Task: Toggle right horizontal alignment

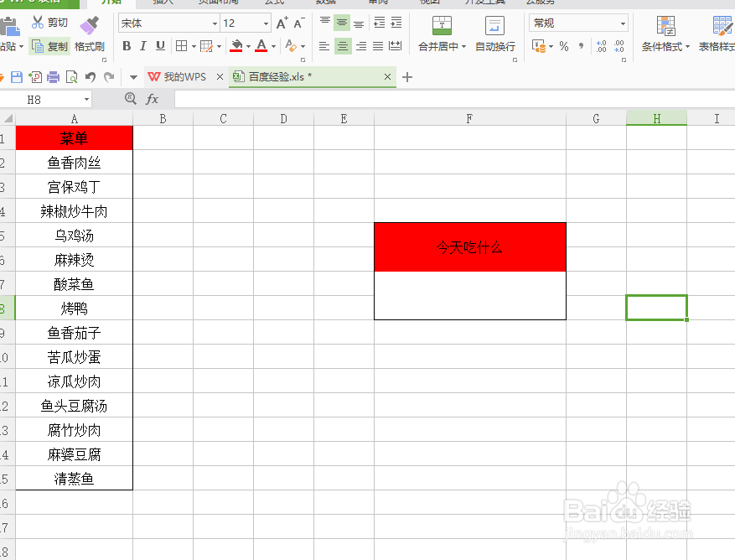Action: (x=360, y=46)
